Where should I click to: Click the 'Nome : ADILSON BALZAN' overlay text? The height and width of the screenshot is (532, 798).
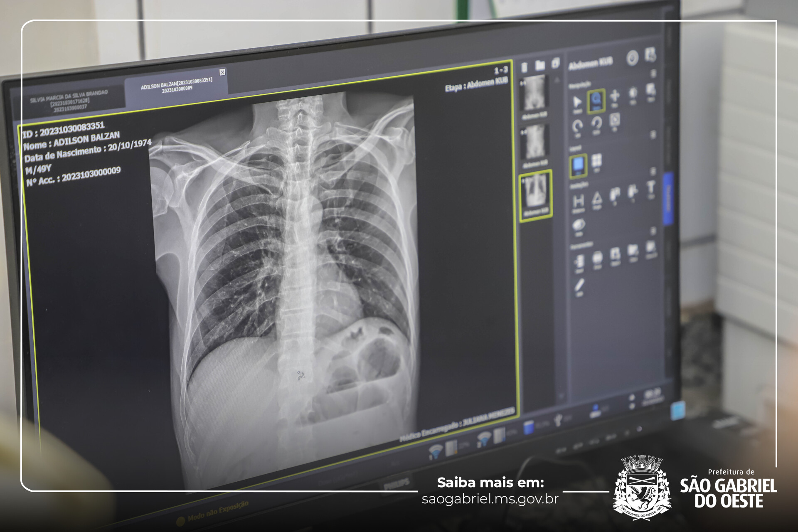[x=71, y=140]
